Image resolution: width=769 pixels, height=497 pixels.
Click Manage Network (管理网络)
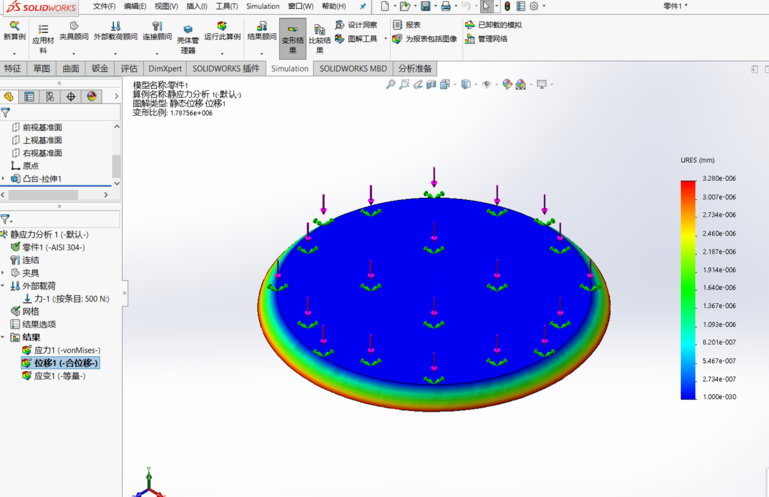(487, 39)
